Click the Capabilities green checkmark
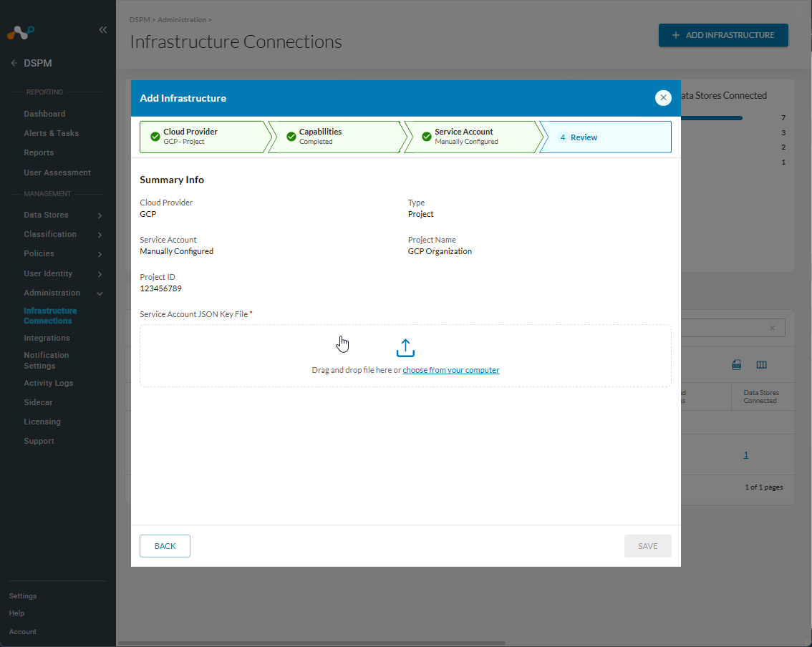Image resolution: width=812 pixels, height=647 pixels. click(291, 137)
